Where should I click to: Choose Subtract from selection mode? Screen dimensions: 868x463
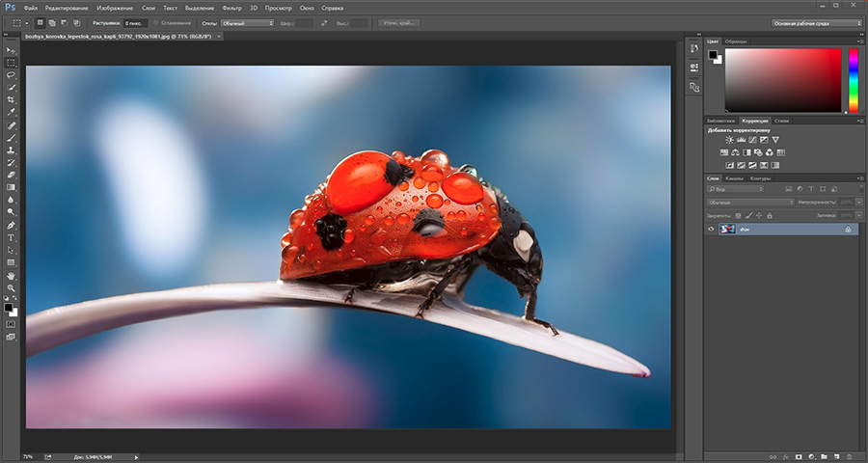click(x=65, y=23)
